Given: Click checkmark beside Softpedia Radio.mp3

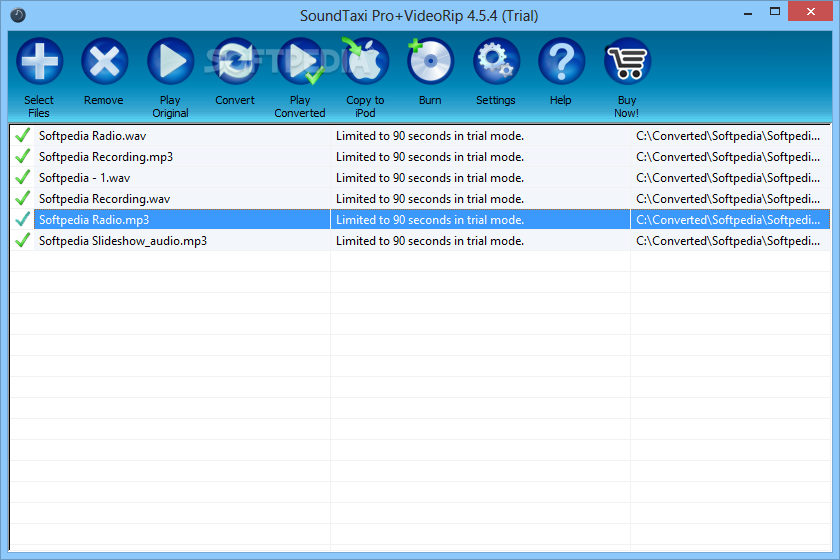Looking at the screenshot, I should [x=22, y=219].
